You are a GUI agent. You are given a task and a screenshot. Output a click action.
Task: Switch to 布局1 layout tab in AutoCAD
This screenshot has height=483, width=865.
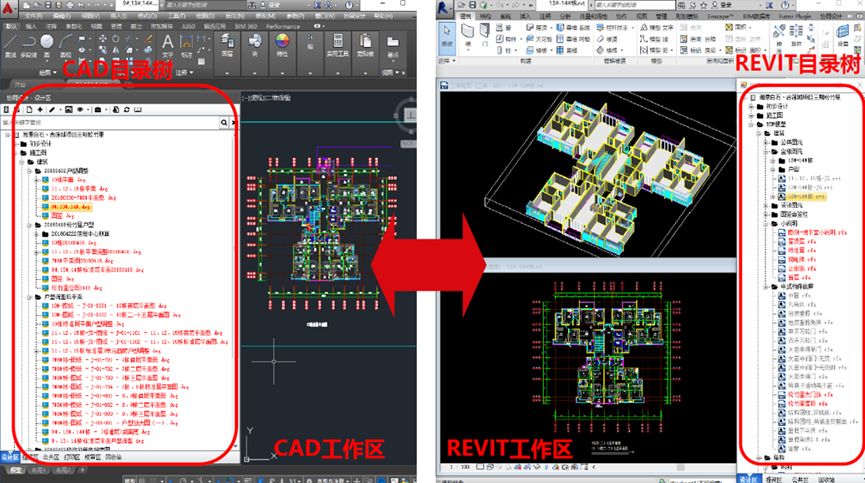click(38, 470)
